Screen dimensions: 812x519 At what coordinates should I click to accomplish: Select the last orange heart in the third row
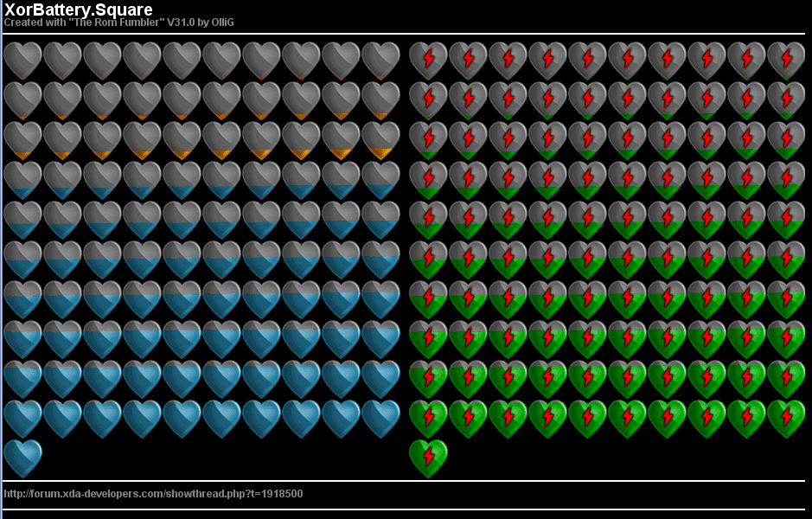[x=381, y=140]
